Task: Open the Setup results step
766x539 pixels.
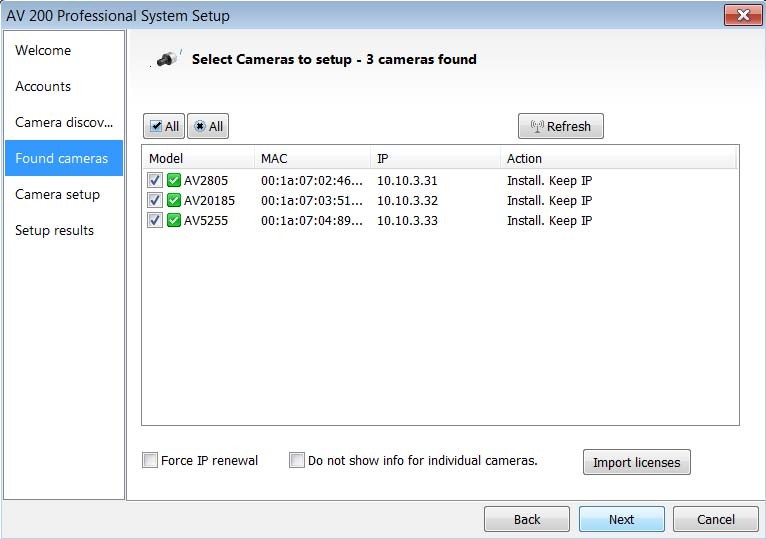Action: point(54,231)
